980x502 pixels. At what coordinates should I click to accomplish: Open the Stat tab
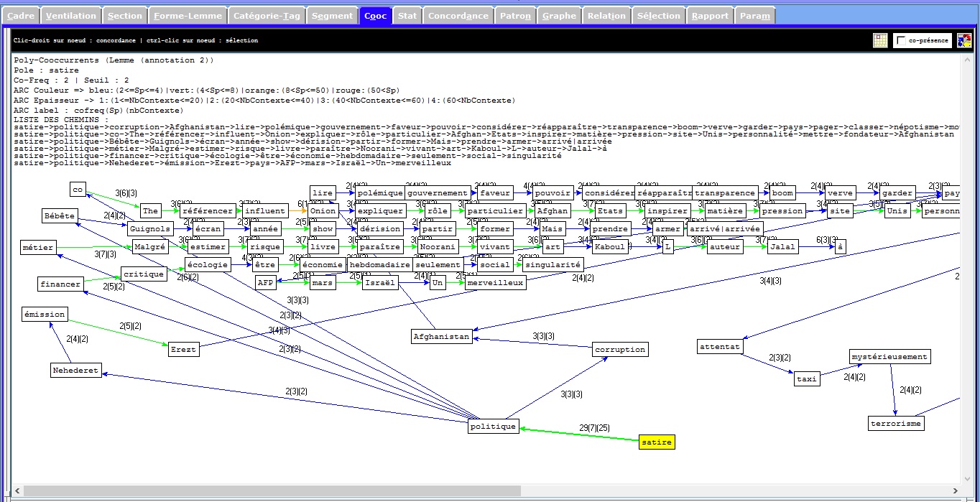(407, 16)
